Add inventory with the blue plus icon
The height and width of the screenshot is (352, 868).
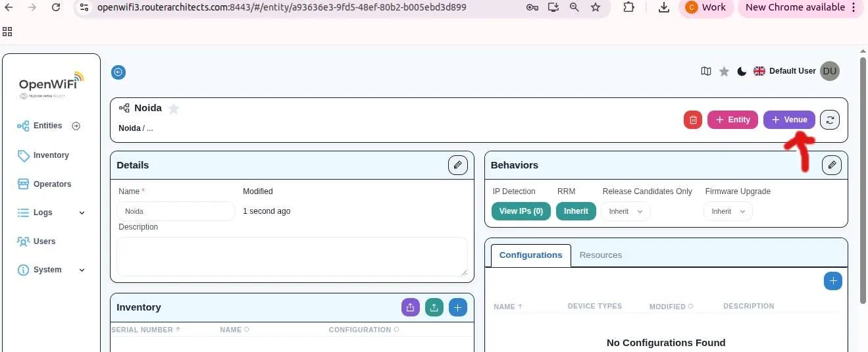(458, 307)
